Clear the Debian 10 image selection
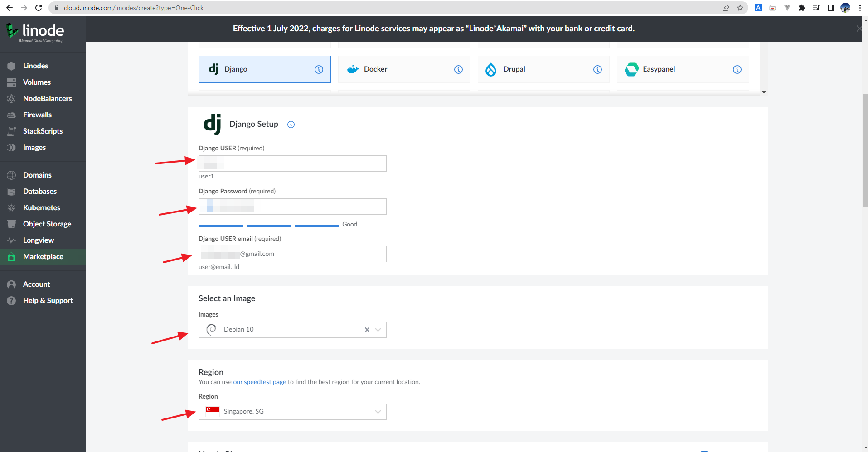 click(x=367, y=330)
